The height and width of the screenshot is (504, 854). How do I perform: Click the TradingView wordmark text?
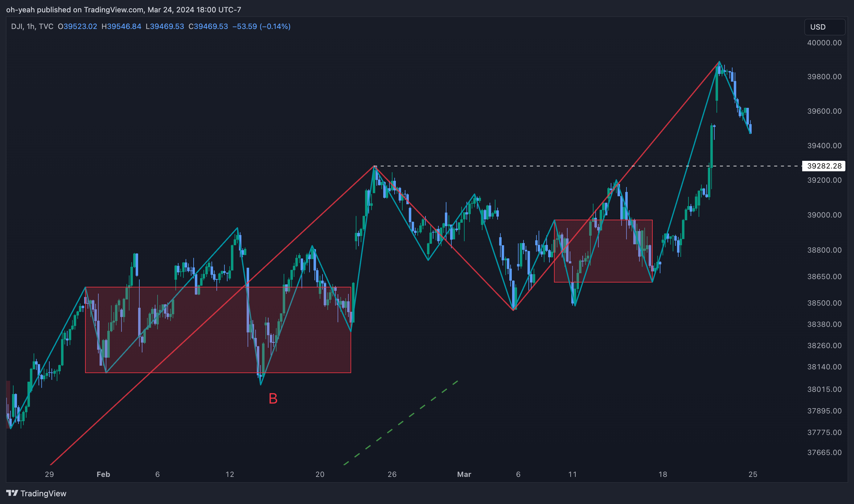pyautogui.click(x=43, y=493)
